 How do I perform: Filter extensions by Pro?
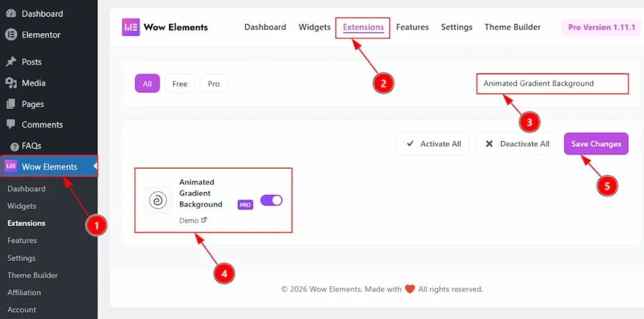click(214, 84)
